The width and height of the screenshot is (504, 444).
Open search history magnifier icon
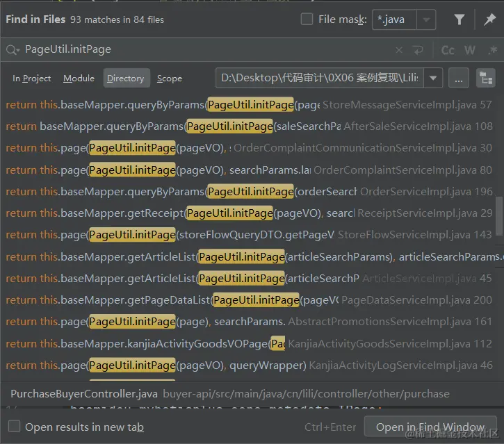(13, 50)
